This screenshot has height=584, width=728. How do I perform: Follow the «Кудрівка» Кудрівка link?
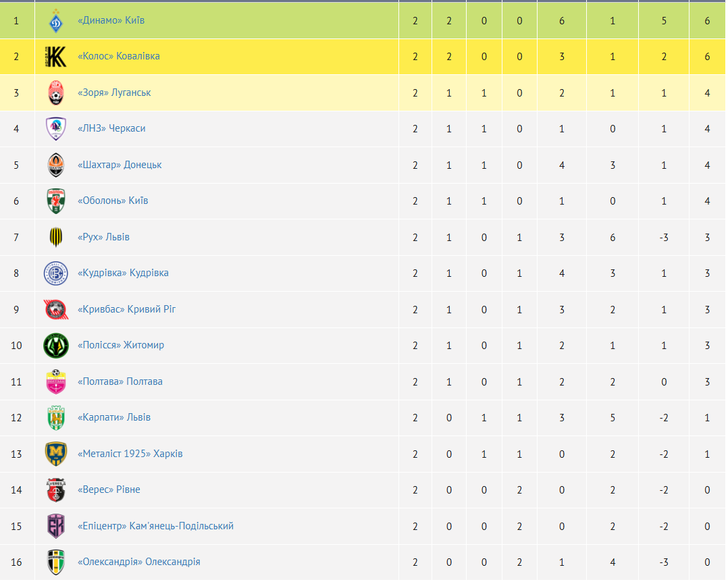[x=123, y=273]
